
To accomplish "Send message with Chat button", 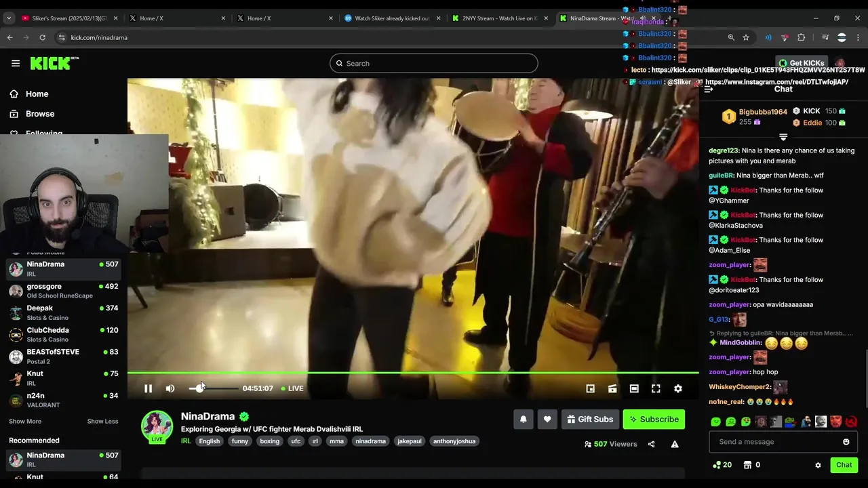I will [844, 465].
